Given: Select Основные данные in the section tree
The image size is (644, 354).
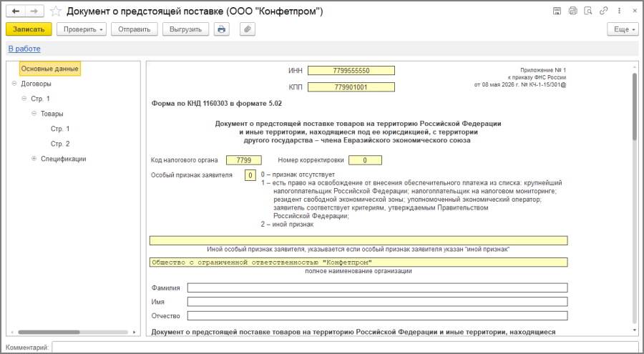Looking at the screenshot, I should pos(49,69).
